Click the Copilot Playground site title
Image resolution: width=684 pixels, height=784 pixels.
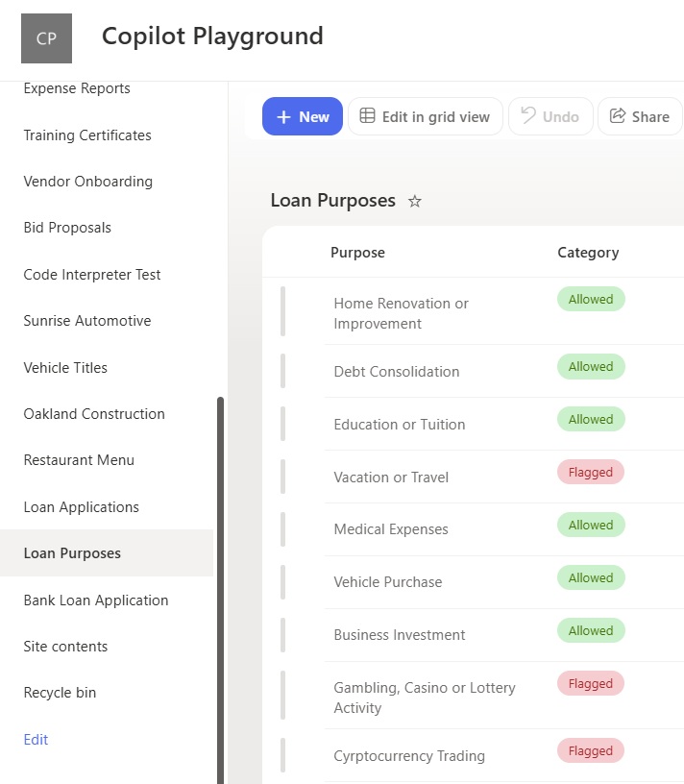click(x=212, y=36)
